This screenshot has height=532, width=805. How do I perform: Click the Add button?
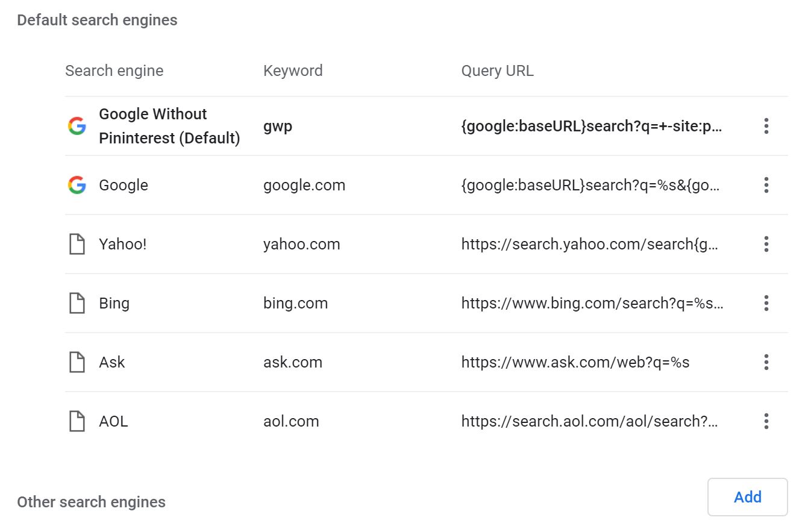747,497
